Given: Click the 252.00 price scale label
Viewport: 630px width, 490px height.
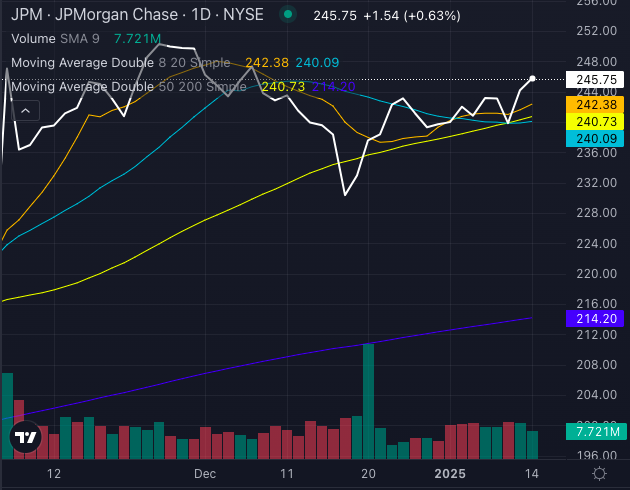Looking at the screenshot, I should [597, 31].
